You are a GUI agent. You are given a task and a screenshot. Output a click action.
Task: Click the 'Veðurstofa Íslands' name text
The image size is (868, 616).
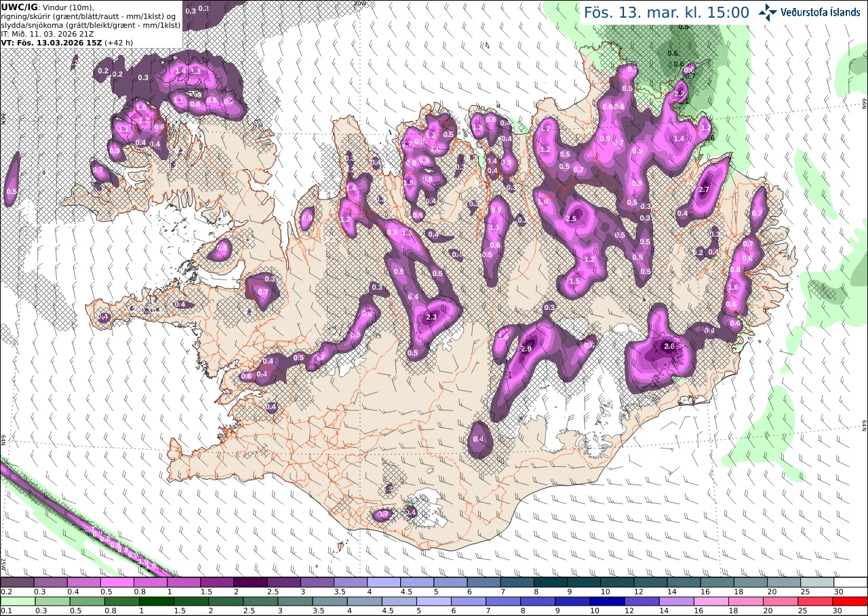click(820, 12)
